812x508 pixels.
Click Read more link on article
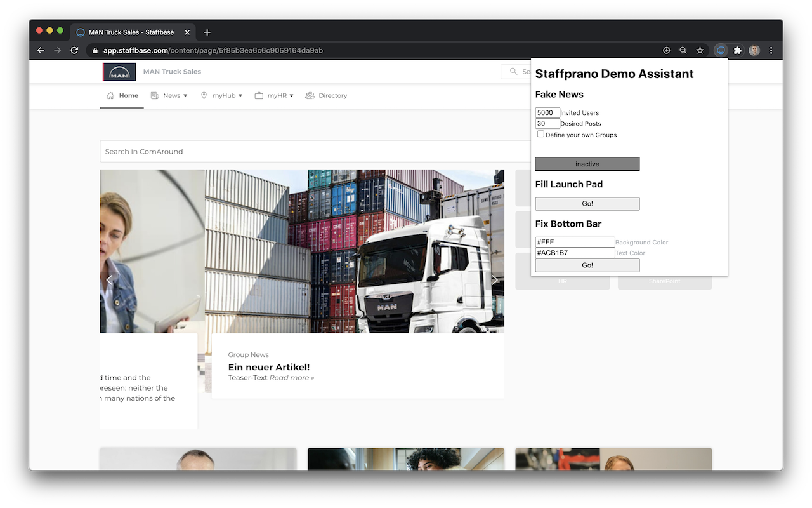point(291,378)
